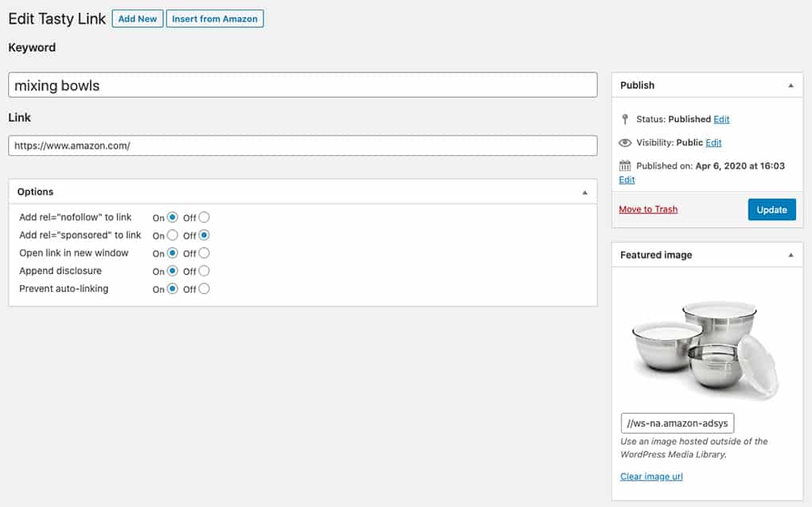Turn Off rel nofollow for link
This screenshot has width=812, height=507.
click(x=204, y=217)
